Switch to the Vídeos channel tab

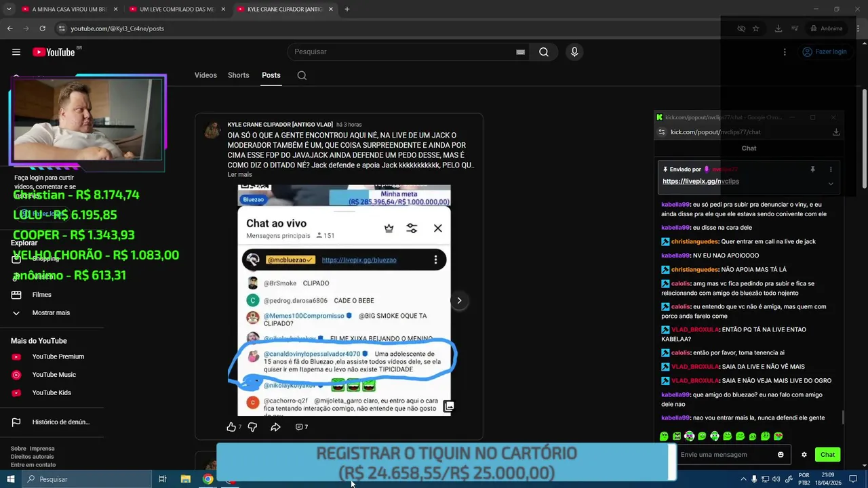point(205,75)
